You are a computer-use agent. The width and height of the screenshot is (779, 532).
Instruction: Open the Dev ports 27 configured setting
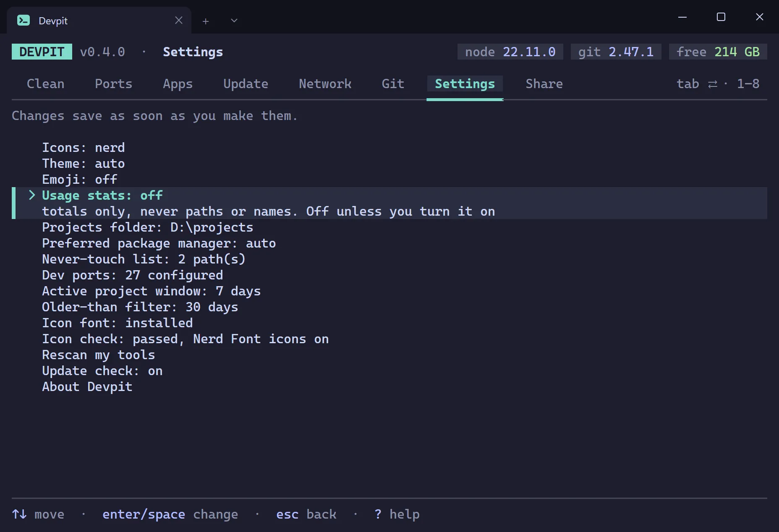click(133, 275)
